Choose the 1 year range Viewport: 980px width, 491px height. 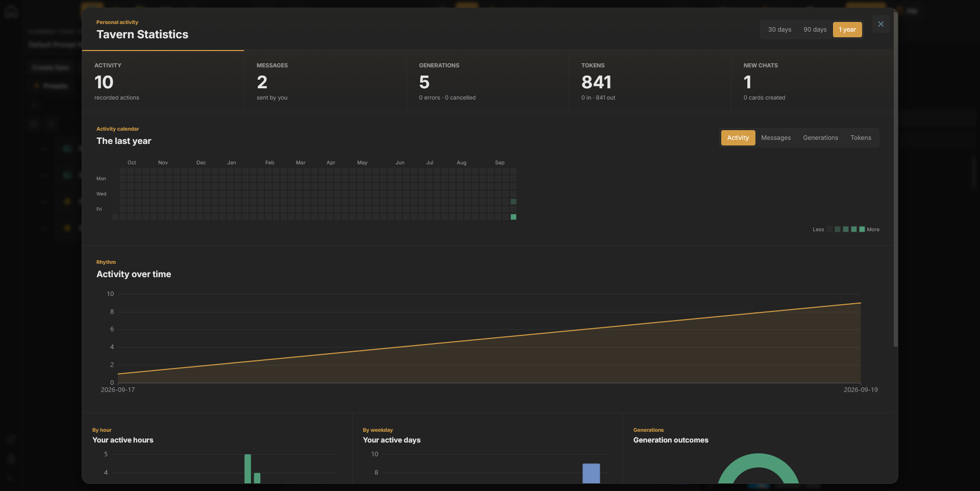point(847,30)
